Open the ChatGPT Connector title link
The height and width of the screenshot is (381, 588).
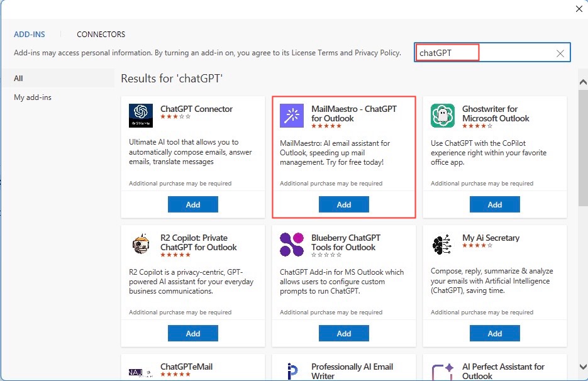pyautogui.click(x=196, y=109)
